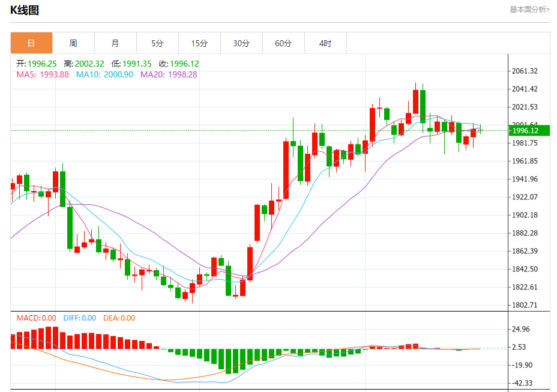Open the 60分 timeframe tab
The image size is (557, 392).
tap(283, 43)
